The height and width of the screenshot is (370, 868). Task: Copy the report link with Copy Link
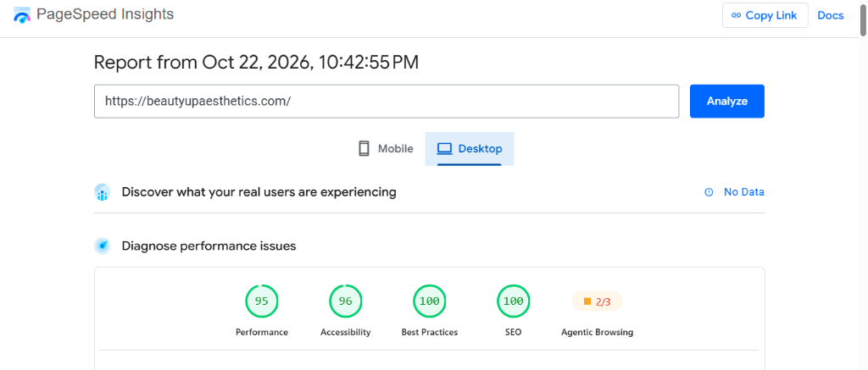pyautogui.click(x=765, y=15)
